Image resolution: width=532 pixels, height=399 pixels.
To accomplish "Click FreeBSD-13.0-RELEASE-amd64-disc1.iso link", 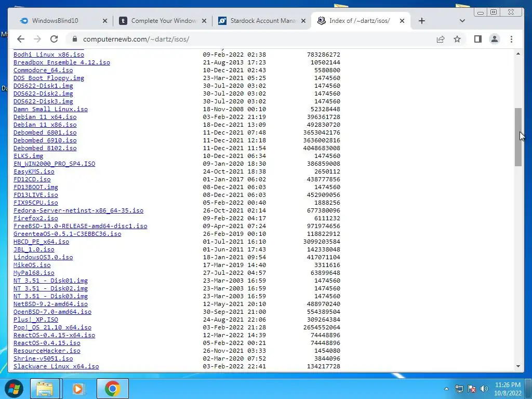I will pos(81,226).
